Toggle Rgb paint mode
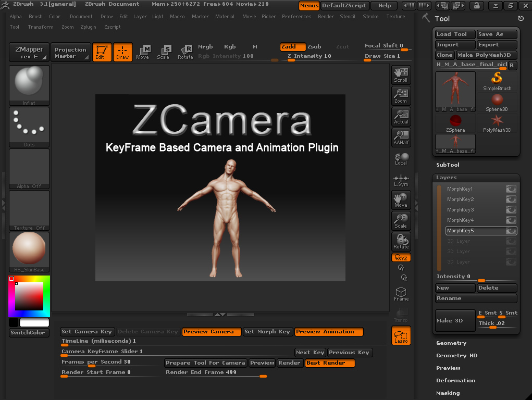 tap(230, 47)
